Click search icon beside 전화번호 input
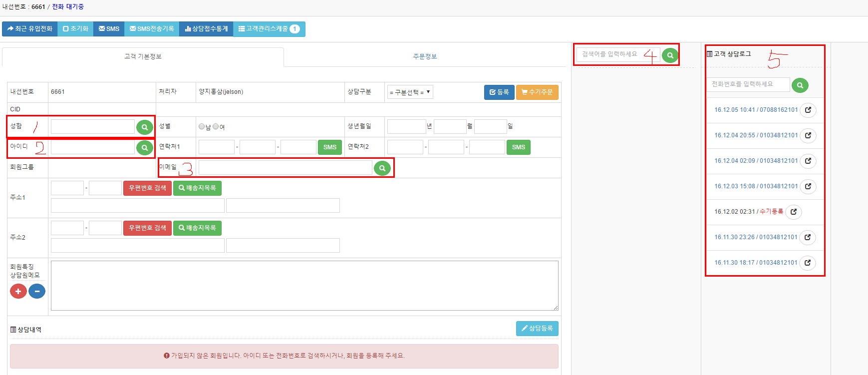This screenshot has width=868, height=375. point(800,85)
